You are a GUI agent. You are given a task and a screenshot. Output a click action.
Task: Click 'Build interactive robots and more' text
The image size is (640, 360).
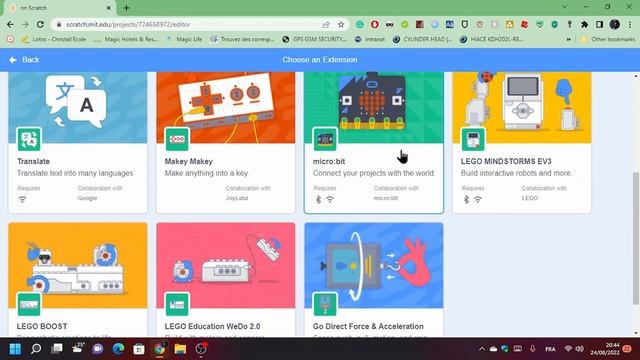516,173
